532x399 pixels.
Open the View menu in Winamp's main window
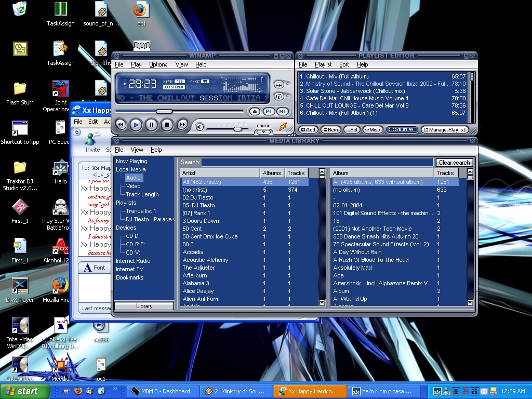tap(181, 64)
